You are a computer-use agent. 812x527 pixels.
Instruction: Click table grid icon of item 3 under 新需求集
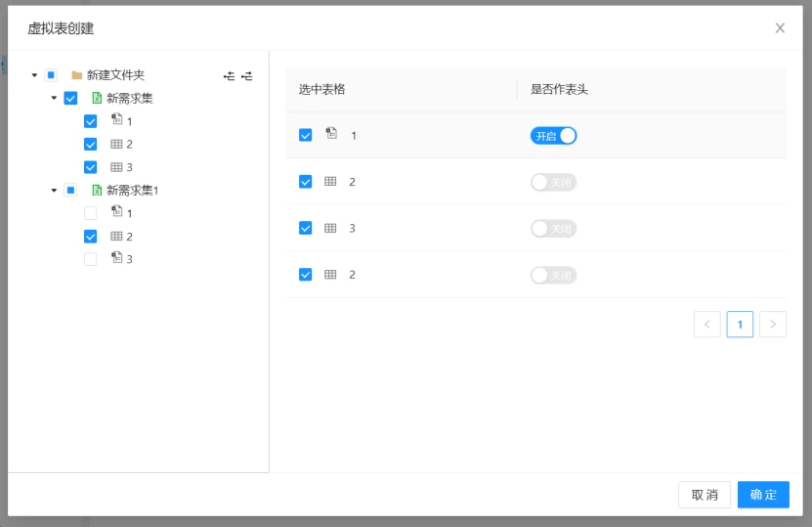pos(116,167)
